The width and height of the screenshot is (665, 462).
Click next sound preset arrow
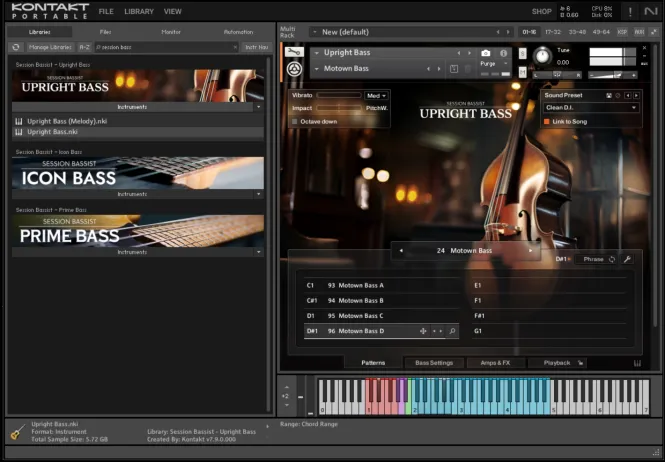(x=636, y=96)
